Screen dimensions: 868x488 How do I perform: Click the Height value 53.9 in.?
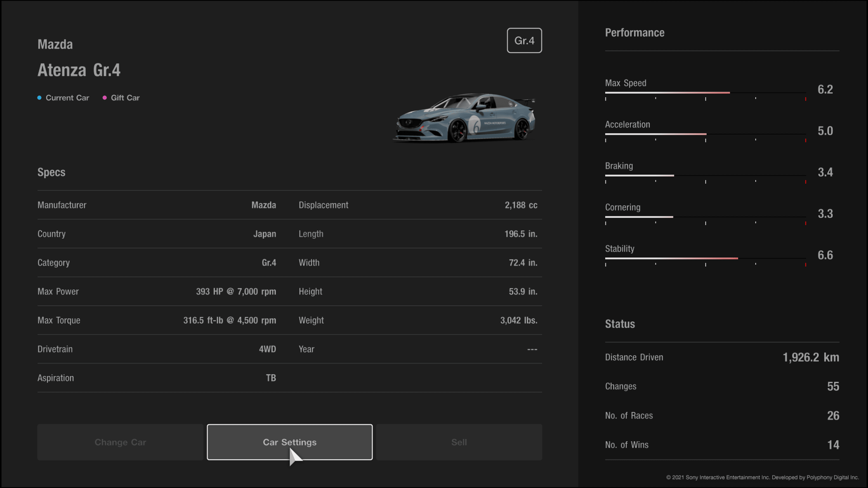[x=523, y=292]
